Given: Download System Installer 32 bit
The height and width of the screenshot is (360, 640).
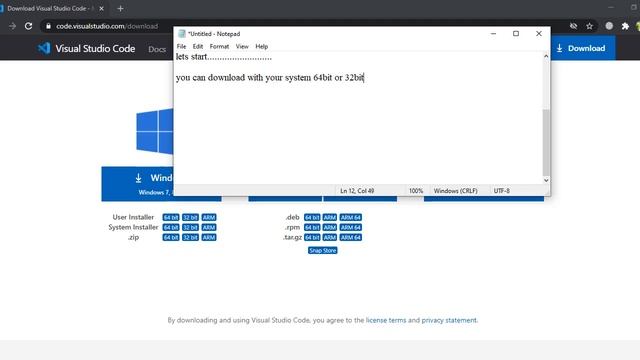Looking at the screenshot, I should (190, 227).
